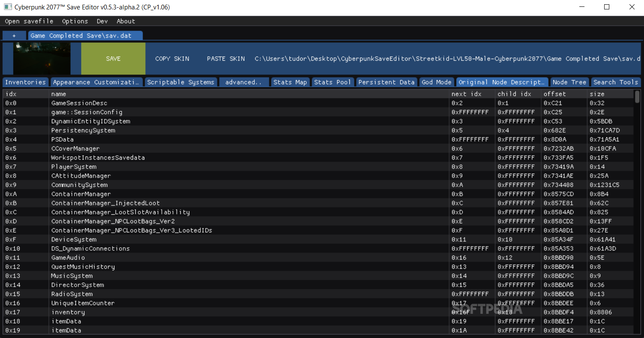Open the Dev menu
This screenshot has height=338, width=644.
pos(102,21)
